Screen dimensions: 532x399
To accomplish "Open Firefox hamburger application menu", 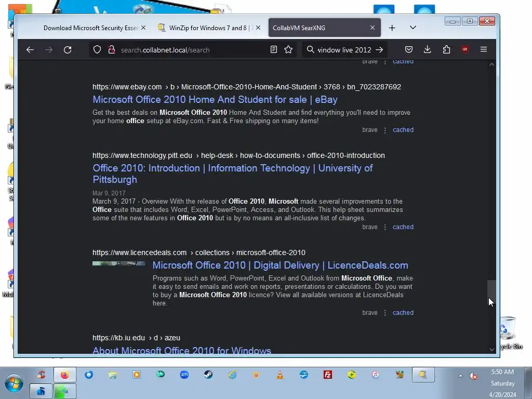I will tap(484, 50).
